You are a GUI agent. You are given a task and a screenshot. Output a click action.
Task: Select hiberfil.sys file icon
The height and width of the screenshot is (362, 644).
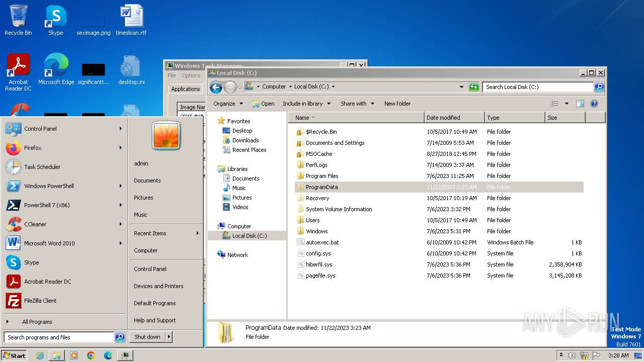tap(300, 264)
